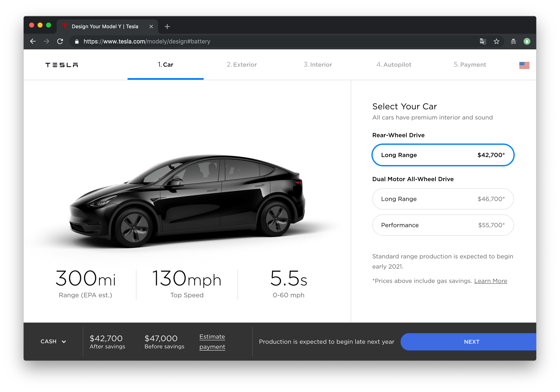Go to the 2. Exterior step tab

click(x=242, y=65)
